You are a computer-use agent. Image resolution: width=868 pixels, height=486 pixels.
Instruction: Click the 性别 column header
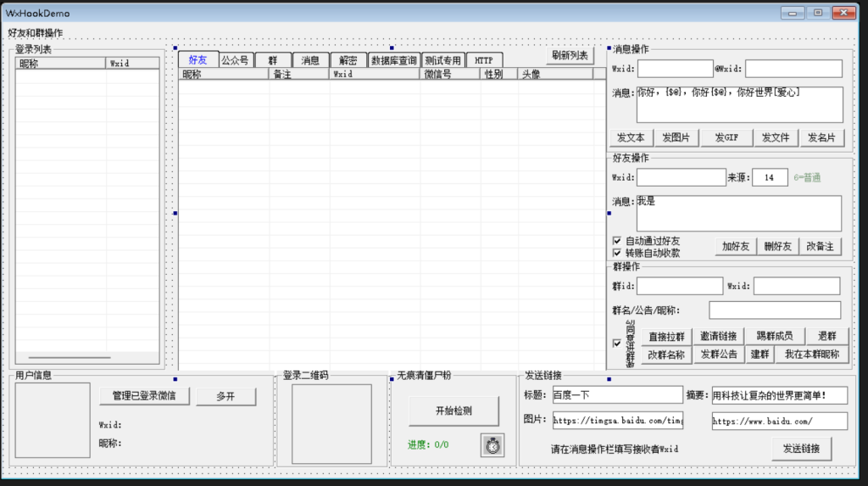point(498,74)
